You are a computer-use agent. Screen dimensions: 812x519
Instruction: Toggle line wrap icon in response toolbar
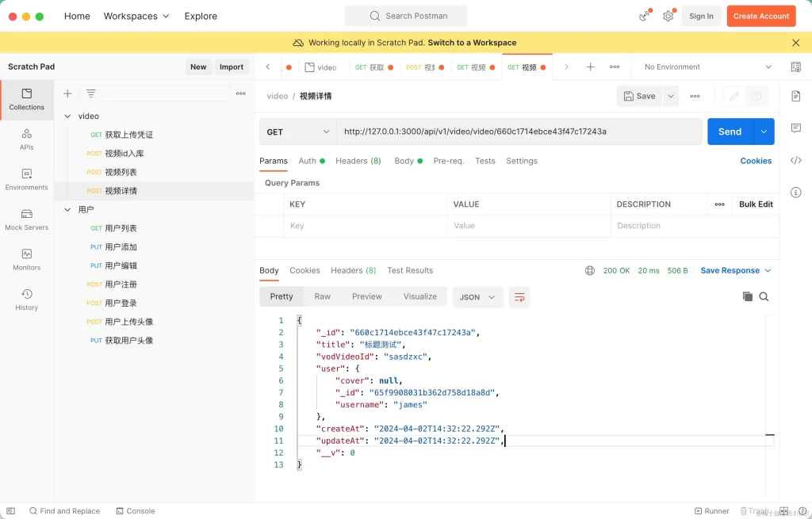pyautogui.click(x=519, y=297)
